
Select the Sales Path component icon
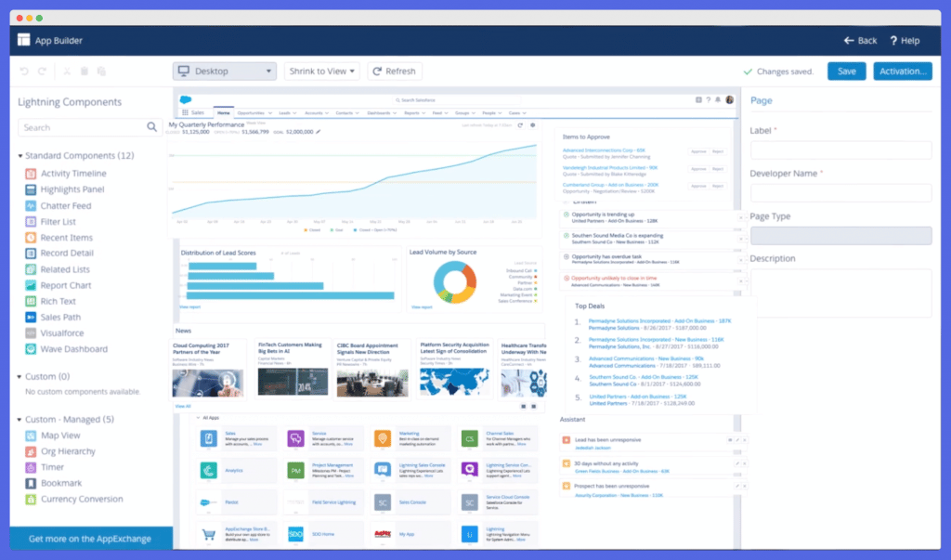click(31, 317)
